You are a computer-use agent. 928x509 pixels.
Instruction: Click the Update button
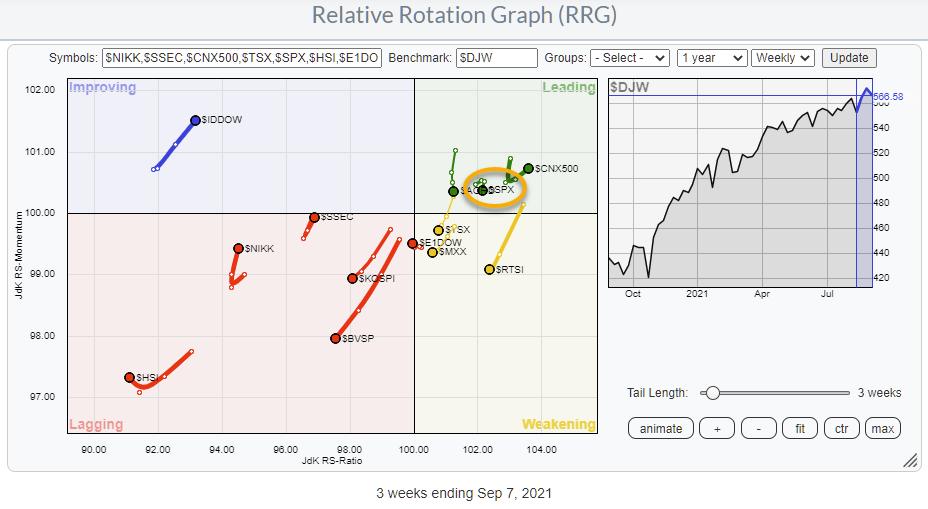(x=849, y=58)
